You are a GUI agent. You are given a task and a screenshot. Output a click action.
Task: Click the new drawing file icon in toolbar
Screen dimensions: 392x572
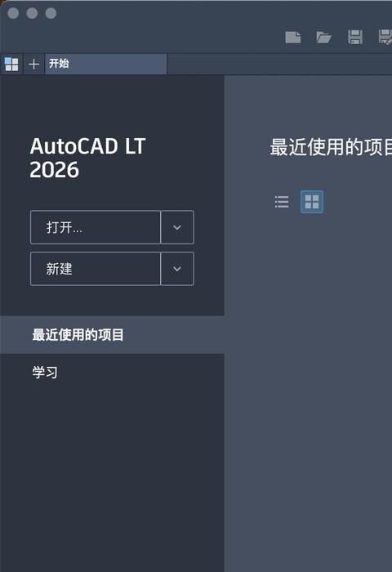point(293,38)
